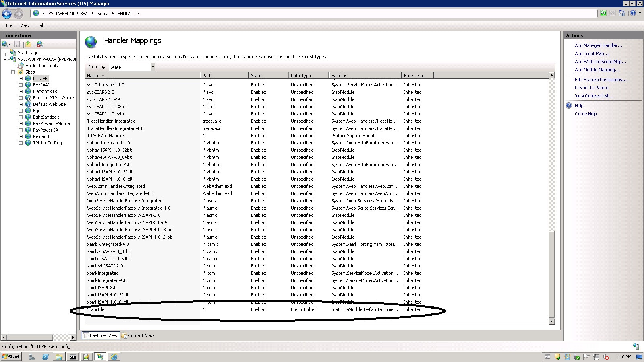Select BlacktopRTR - Kroger site
The height and width of the screenshot is (362, 644).
[53, 98]
